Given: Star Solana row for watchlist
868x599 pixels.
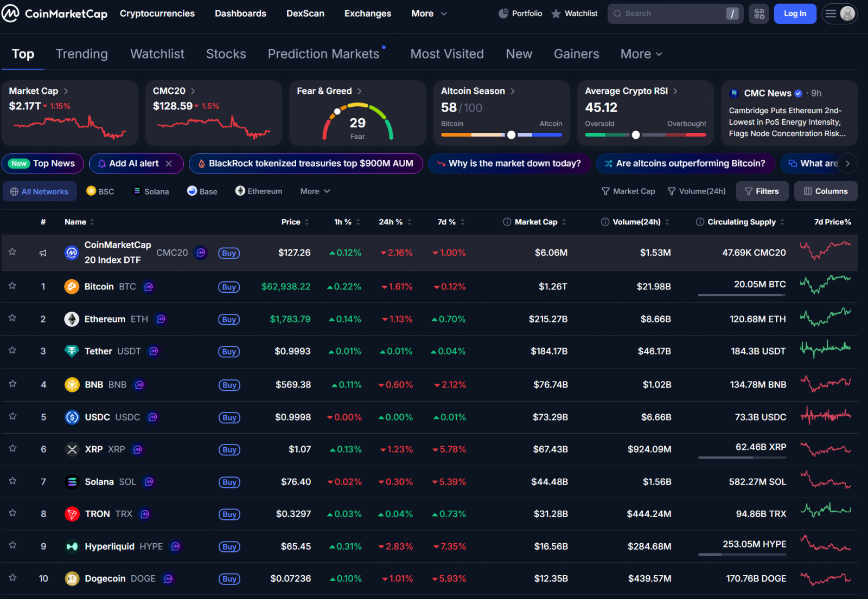Looking at the screenshot, I should tap(12, 481).
